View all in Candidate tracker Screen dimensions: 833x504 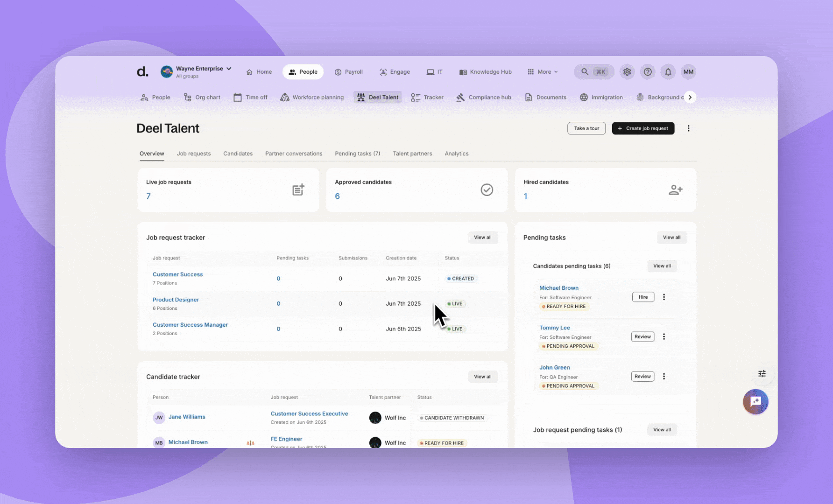pos(483,377)
